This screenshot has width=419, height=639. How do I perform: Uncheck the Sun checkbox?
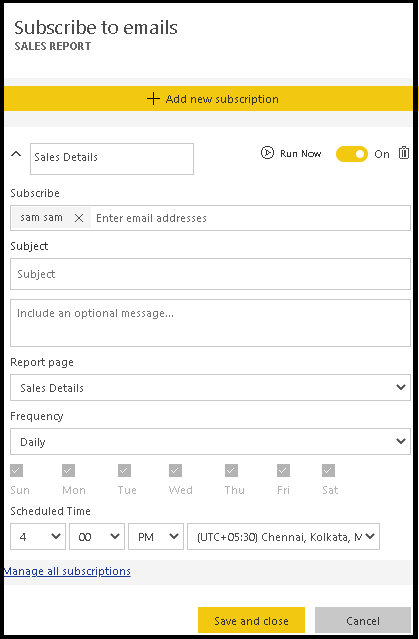(x=17, y=471)
